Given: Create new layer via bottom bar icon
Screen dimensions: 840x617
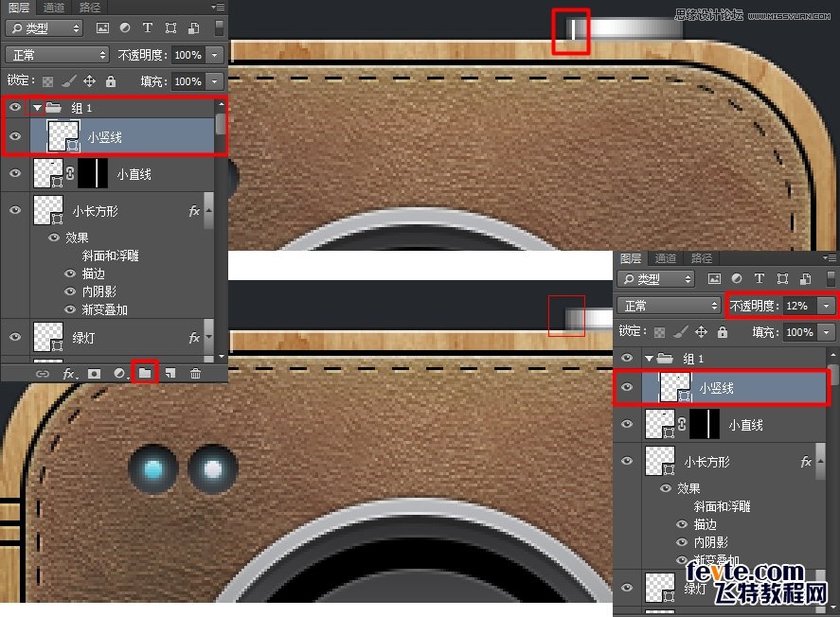Looking at the screenshot, I should [x=170, y=374].
